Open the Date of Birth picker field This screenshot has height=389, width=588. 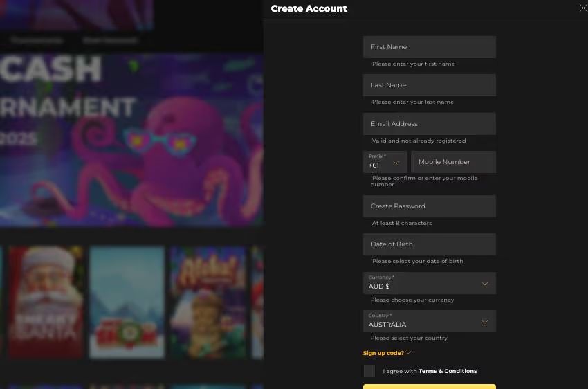[430, 244]
